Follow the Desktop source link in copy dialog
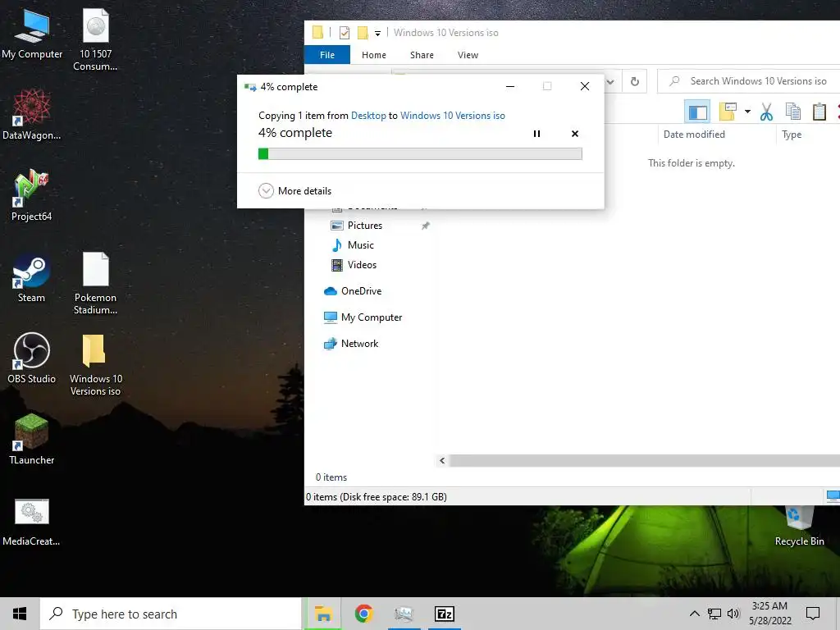The height and width of the screenshot is (630, 840). 368,115
